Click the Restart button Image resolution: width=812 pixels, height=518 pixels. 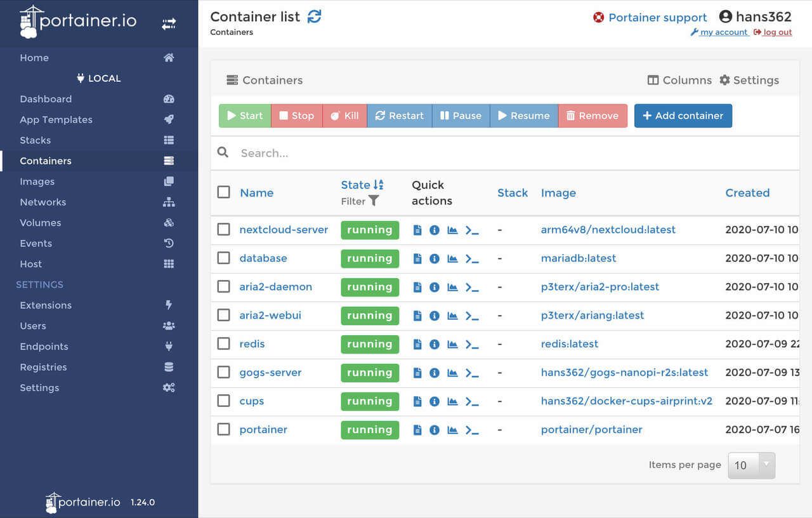click(400, 116)
